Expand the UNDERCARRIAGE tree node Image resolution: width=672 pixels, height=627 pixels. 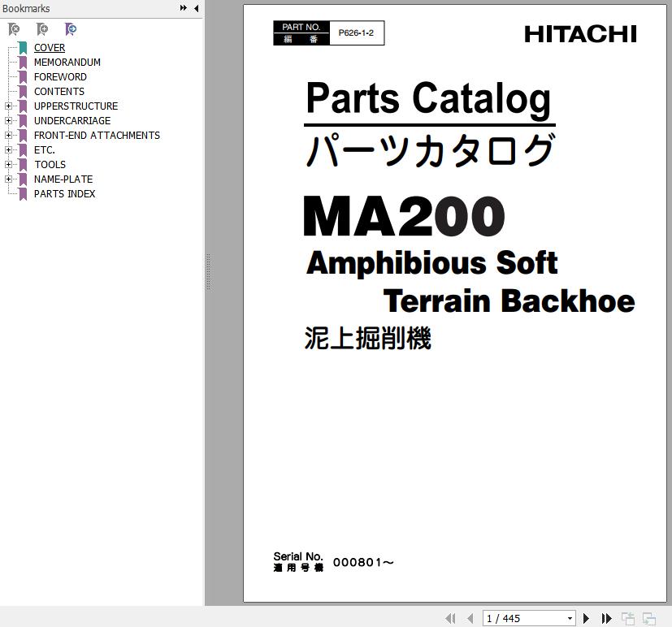pos(8,120)
